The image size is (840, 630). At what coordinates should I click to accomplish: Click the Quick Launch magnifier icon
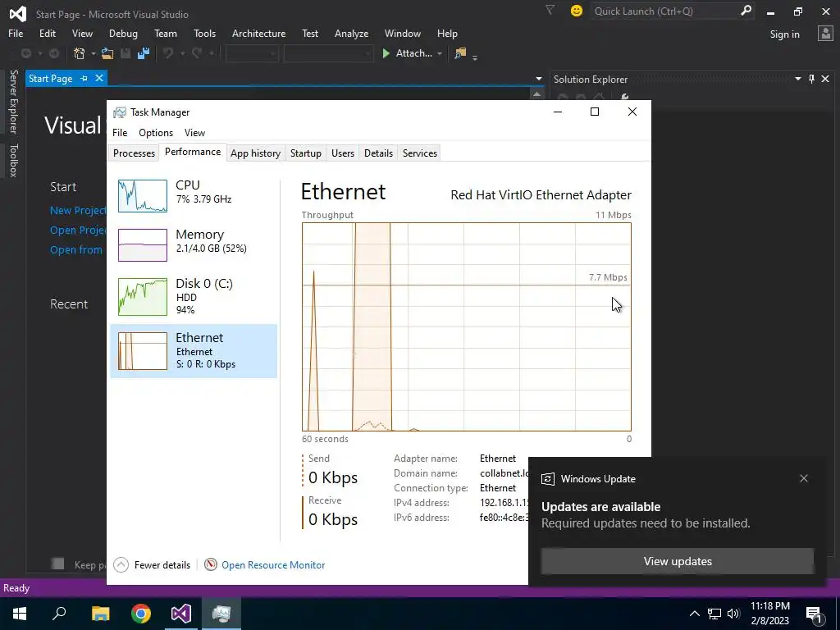point(746,11)
